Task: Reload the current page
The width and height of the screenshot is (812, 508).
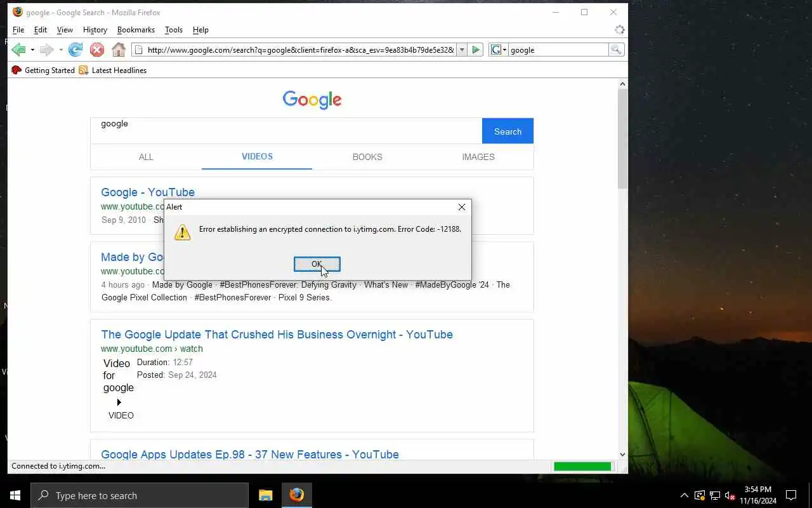Action: coord(75,50)
